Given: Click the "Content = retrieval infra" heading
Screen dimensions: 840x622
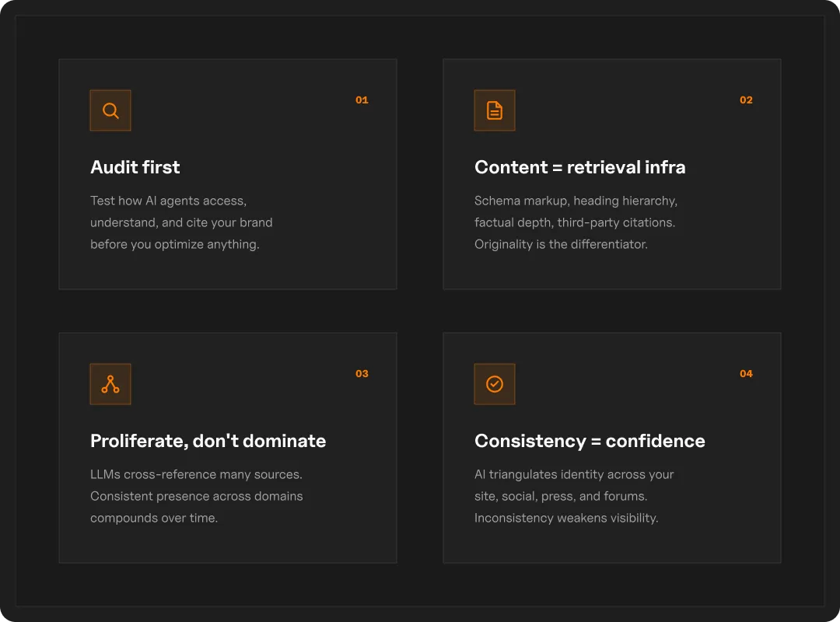Looking at the screenshot, I should [579, 167].
